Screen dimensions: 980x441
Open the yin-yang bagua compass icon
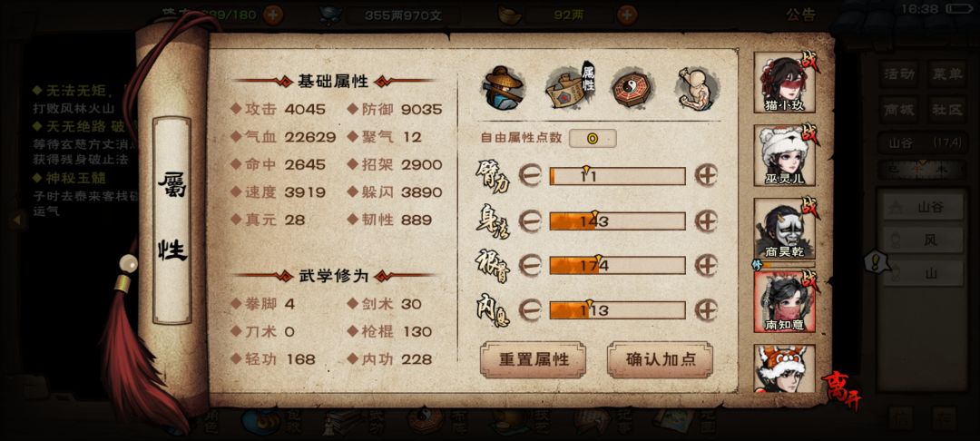click(632, 87)
